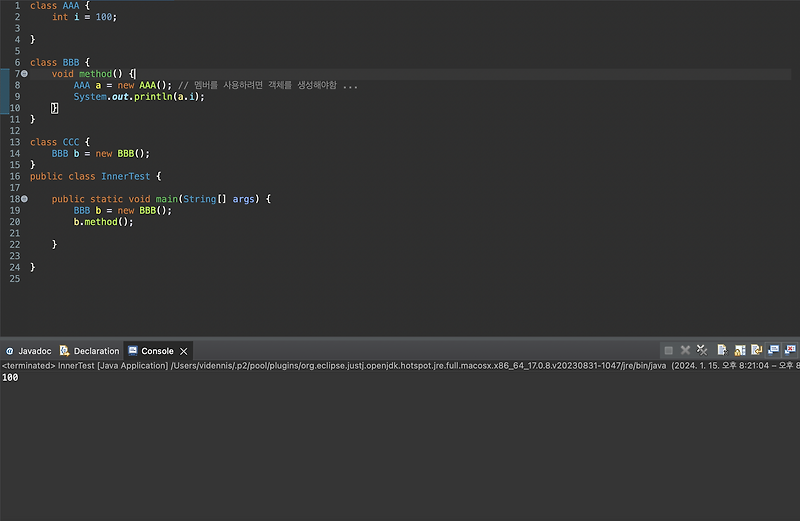Click the Console tab's monitor icon
This screenshot has height=521, width=800.
(x=133, y=351)
